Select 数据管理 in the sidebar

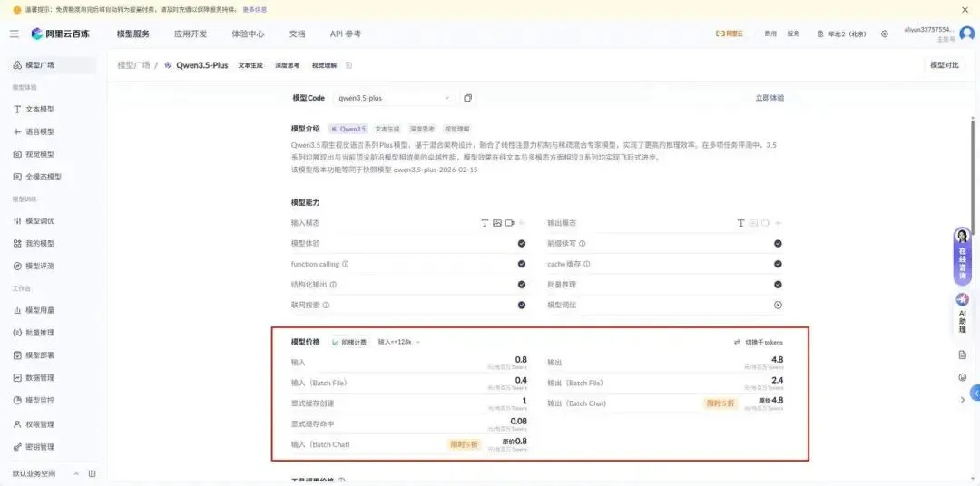tap(54, 378)
